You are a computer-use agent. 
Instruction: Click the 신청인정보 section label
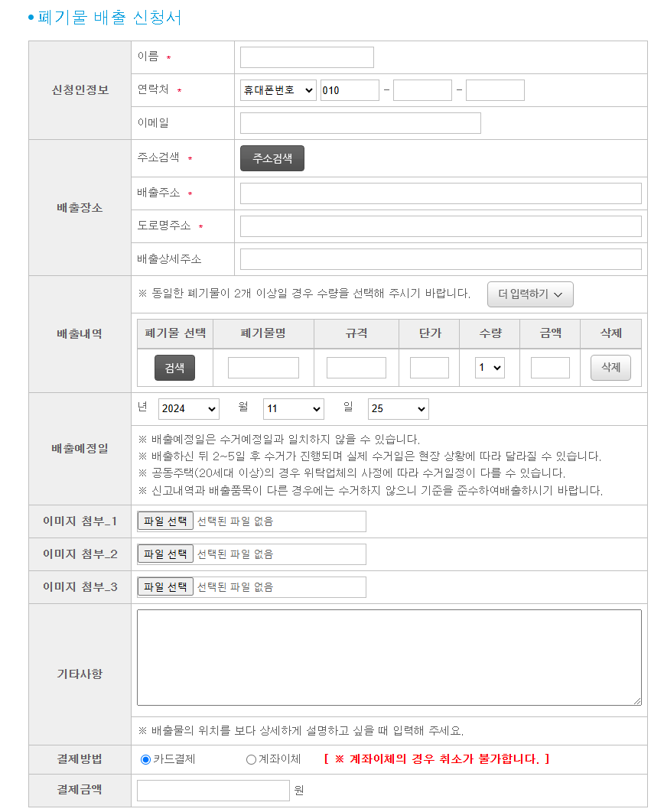coord(80,90)
